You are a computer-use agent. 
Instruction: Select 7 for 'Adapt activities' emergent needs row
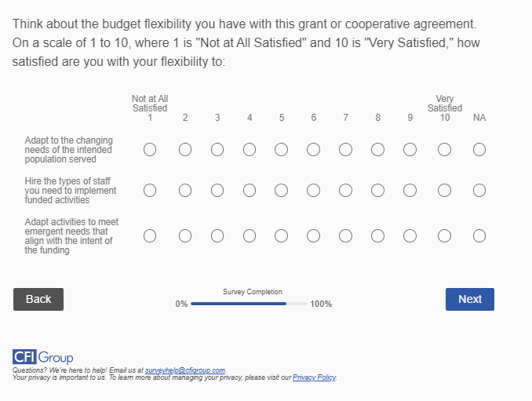pyautogui.click(x=345, y=235)
